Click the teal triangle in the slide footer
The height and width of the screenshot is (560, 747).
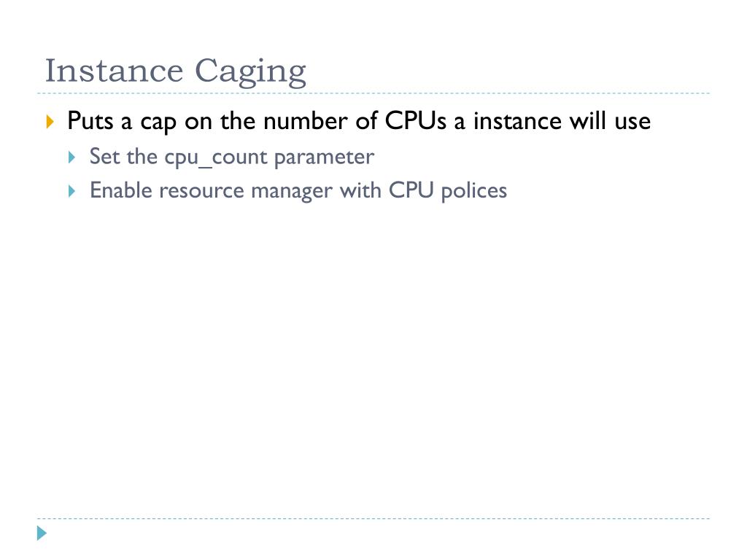[42, 533]
